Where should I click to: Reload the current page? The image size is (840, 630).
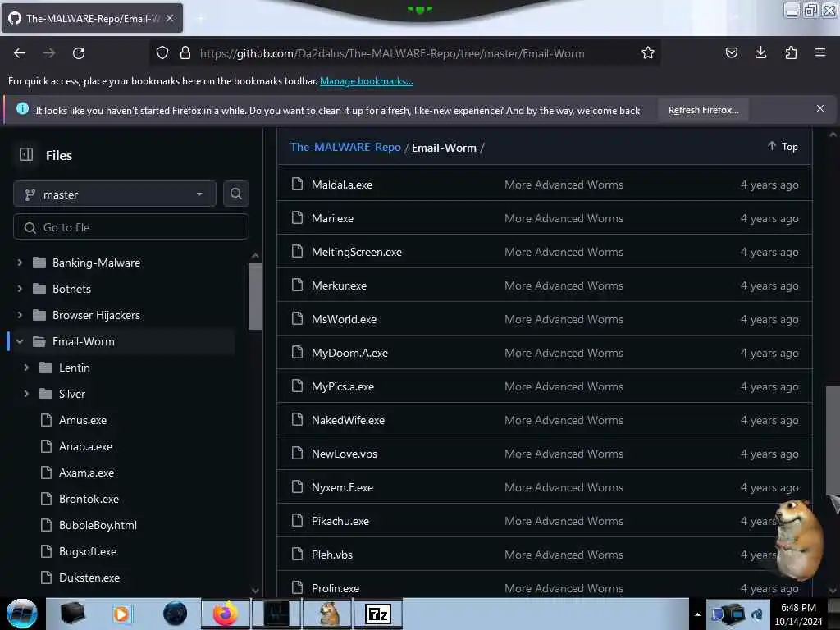(x=79, y=53)
